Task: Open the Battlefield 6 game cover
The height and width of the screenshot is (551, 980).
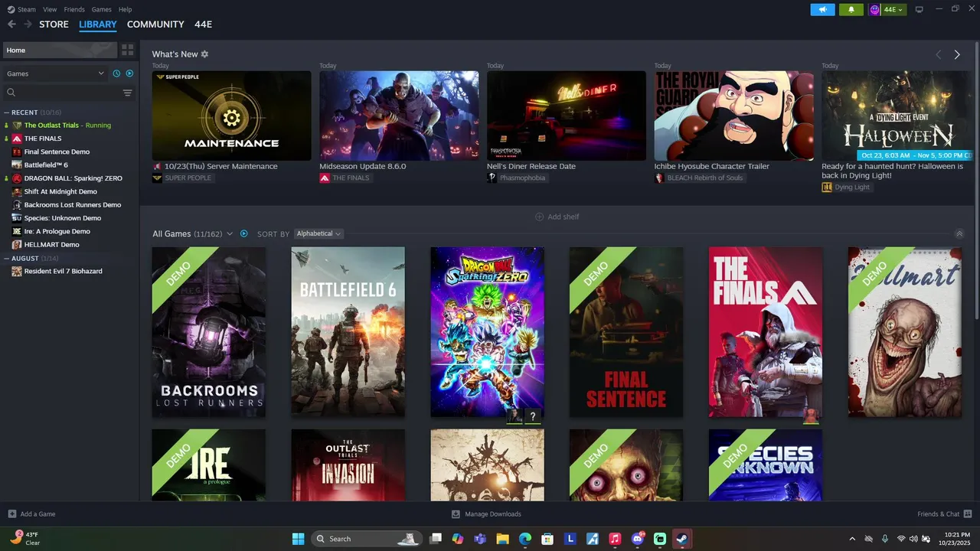Action: (x=348, y=332)
